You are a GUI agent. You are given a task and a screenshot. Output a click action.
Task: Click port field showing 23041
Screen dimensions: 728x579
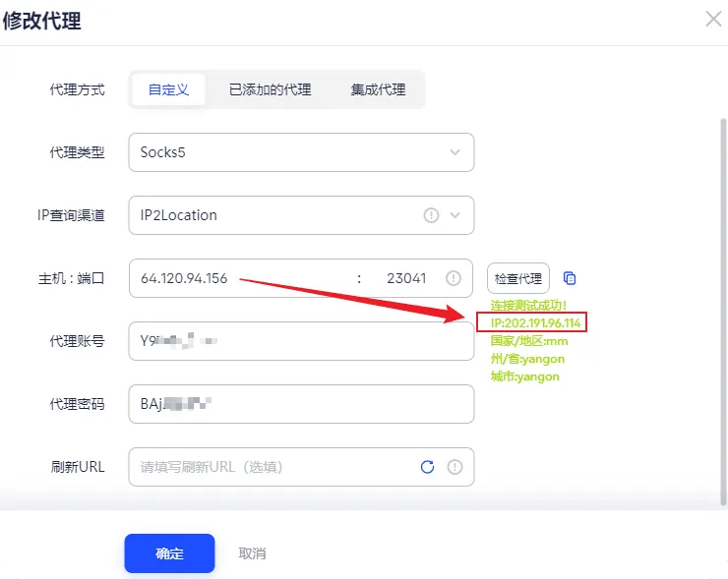pos(406,278)
